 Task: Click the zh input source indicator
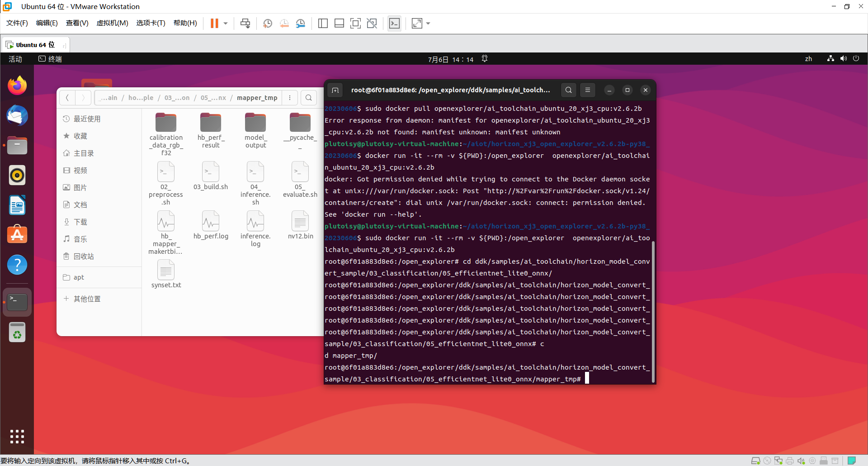click(808, 59)
